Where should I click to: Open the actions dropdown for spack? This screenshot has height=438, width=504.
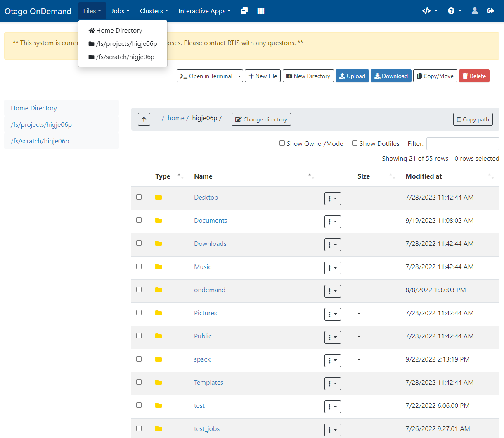point(332,360)
